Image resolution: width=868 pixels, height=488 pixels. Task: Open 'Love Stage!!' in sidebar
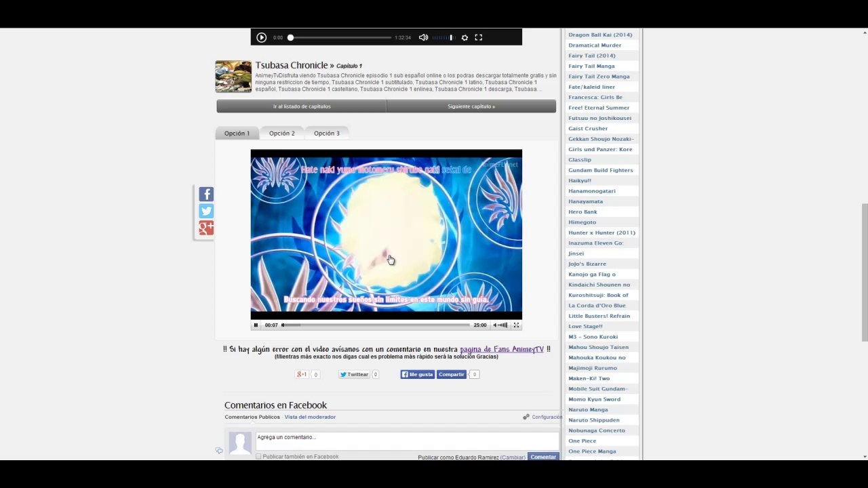(585, 327)
